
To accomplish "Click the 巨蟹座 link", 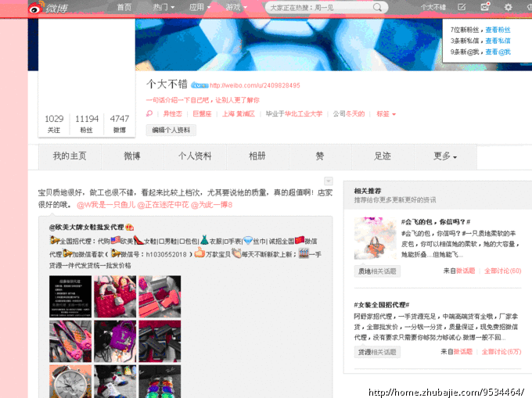I will click(202, 114).
